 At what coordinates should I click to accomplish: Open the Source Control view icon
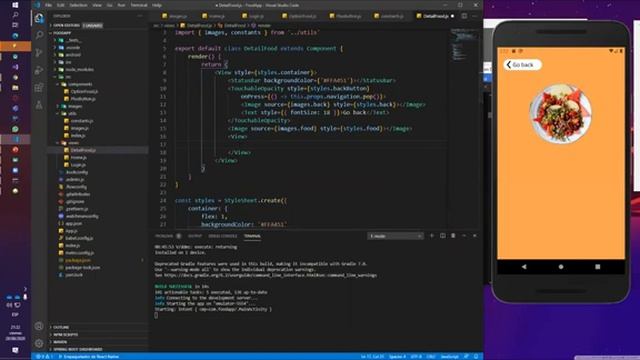[39, 53]
